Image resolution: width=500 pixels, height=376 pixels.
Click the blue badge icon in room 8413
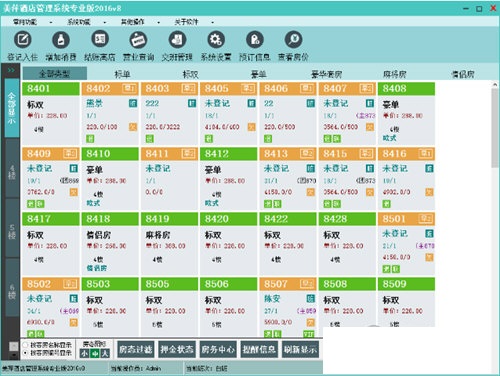pyautogui.click(x=311, y=168)
